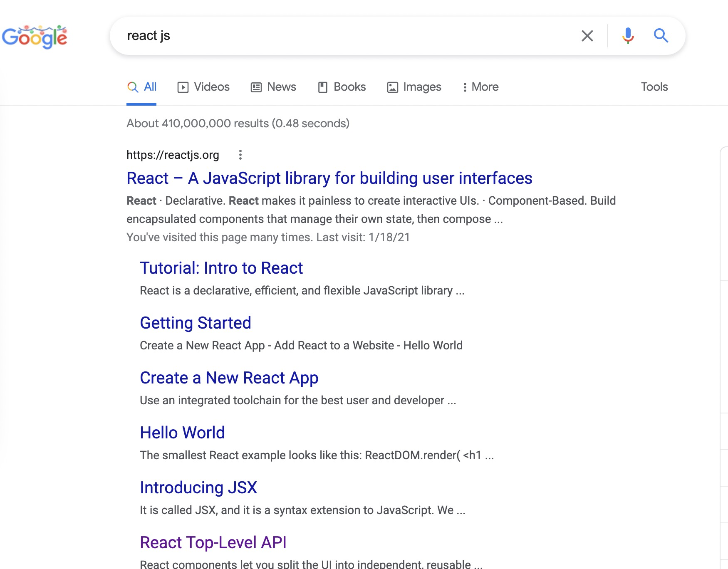Click the blue magnifier search button
Viewport: 728px width, 569px height.
click(661, 36)
